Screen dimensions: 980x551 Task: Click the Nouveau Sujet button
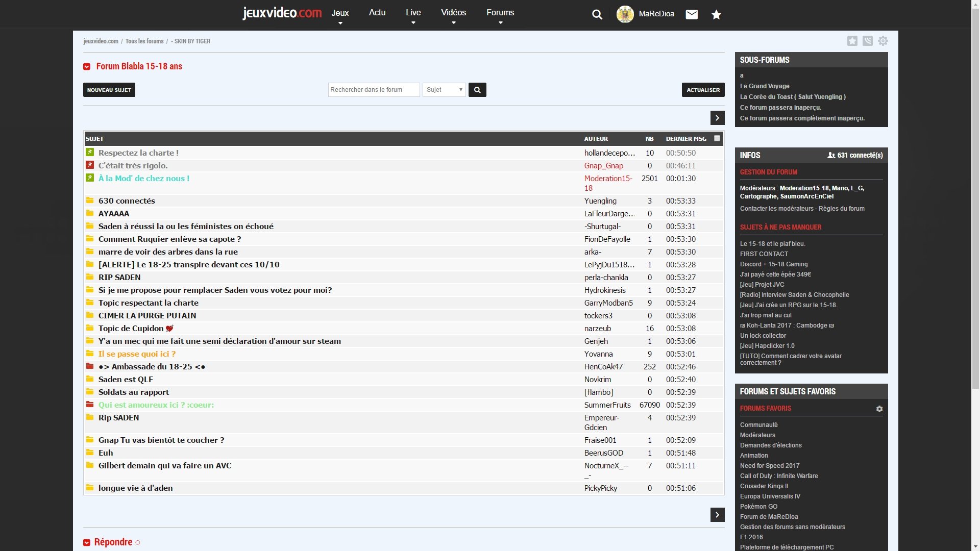[109, 90]
